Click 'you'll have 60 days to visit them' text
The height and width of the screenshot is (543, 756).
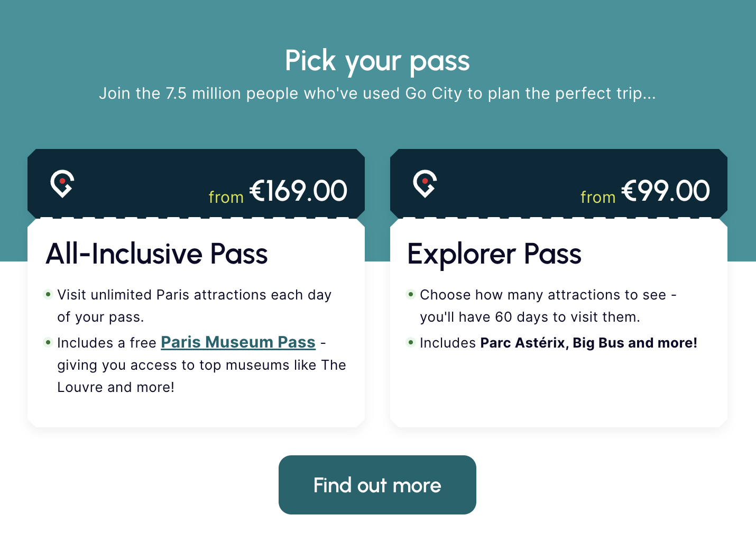[530, 317]
